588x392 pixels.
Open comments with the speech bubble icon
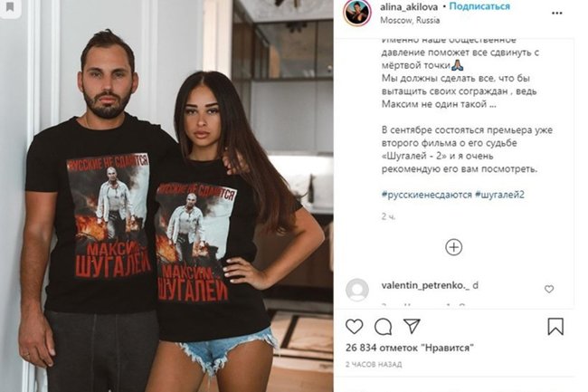tap(383, 327)
